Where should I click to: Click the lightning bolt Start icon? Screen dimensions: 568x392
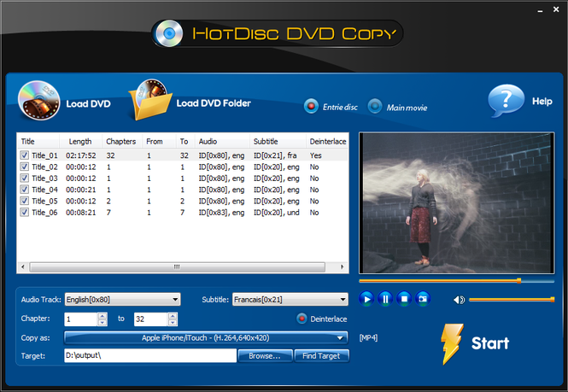[x=452, y=343]
